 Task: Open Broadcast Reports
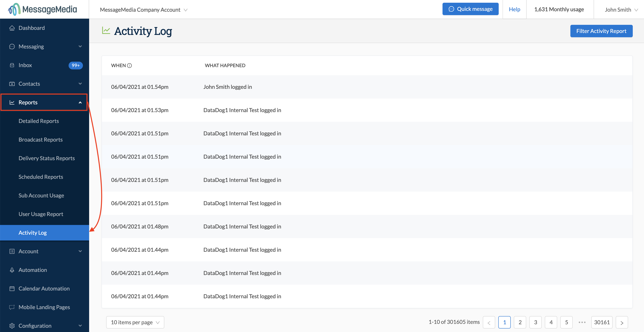(40, 139)
